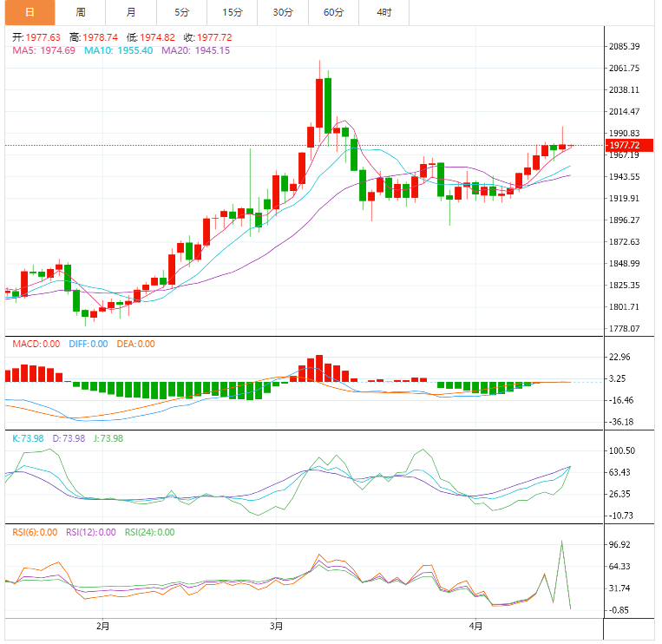Viewport: 662px width, 644px height.
Task: Click the 4月 date axis marker
Action: tap(475, 627)
